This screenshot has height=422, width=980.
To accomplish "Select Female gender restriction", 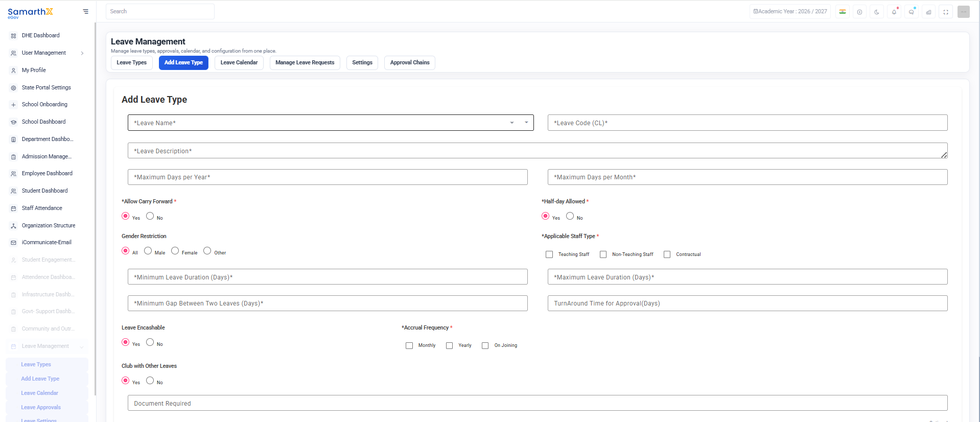I will (175, 251).
